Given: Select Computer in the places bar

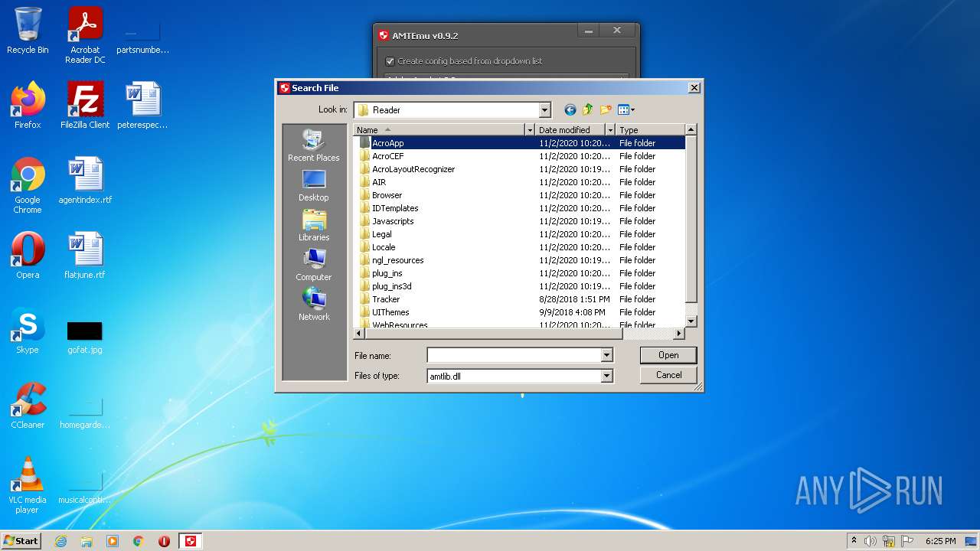Looking at the screenshot, I should [x=314, y=265].
